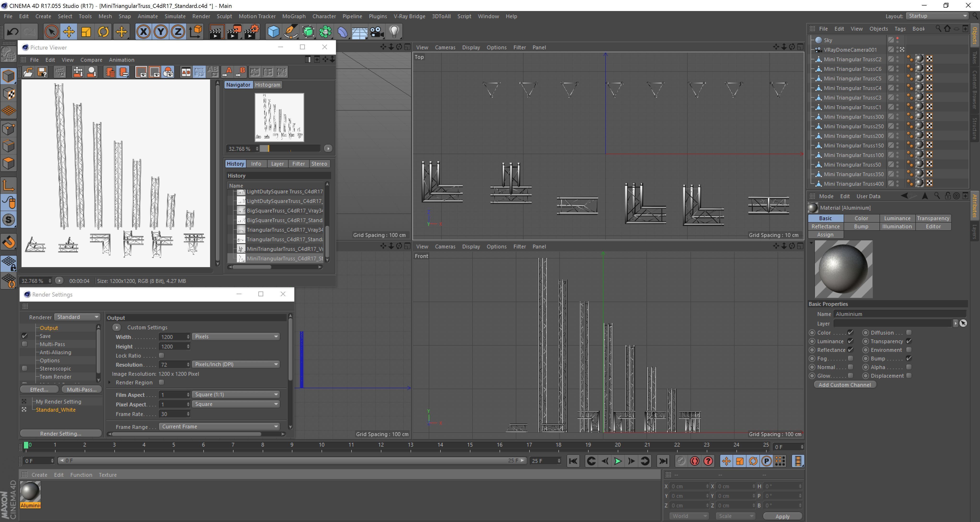Enable the Lock Ratio checkbox
The height and width of the screenshot is (522, 980).
pyautogui.click(x=161, y=355)
